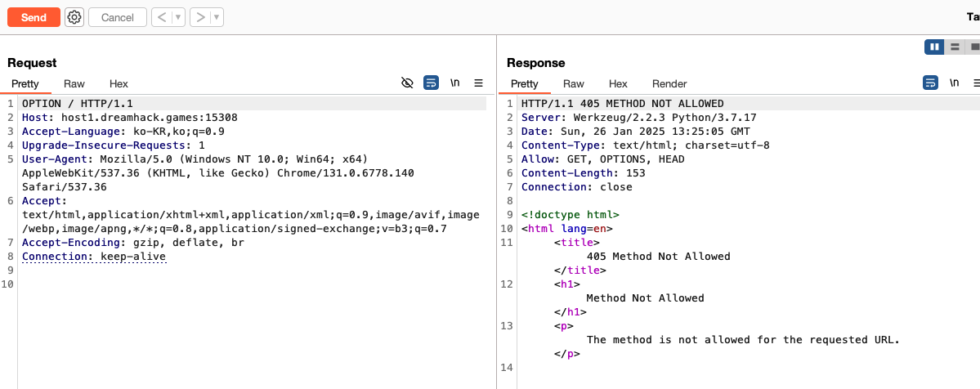Click the orange Send button
980x389 pixels.
pyautogui.click(x=34, y=17)
